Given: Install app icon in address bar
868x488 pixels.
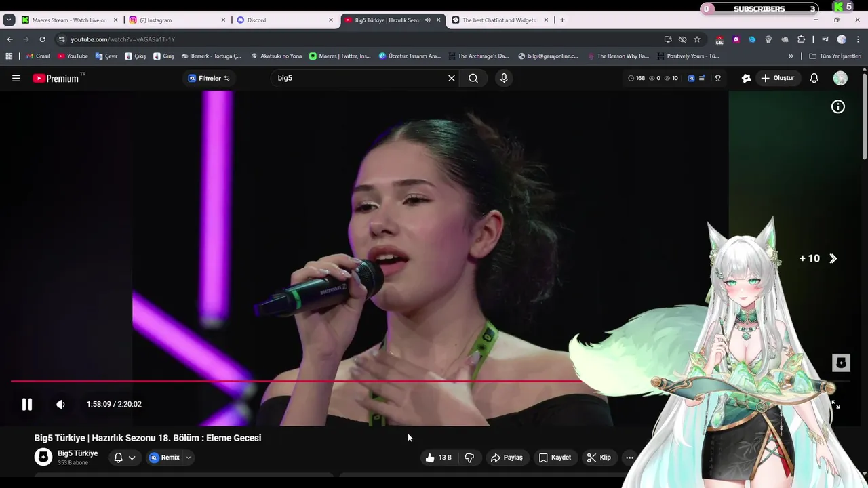Looking at the screenshot, I should pyautogui.click(x=668, y=39).
